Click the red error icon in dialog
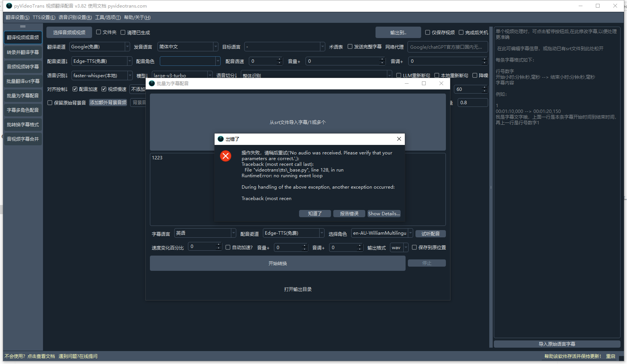The image size is (627, 364). click(x=226, y=156)
